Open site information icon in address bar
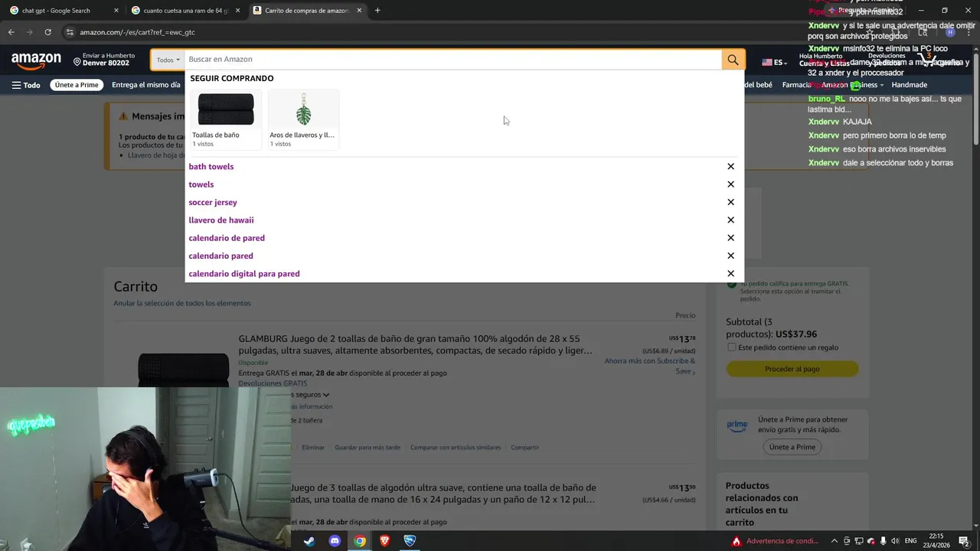Viewport: 980px width, 551px height. click(70, 32)
